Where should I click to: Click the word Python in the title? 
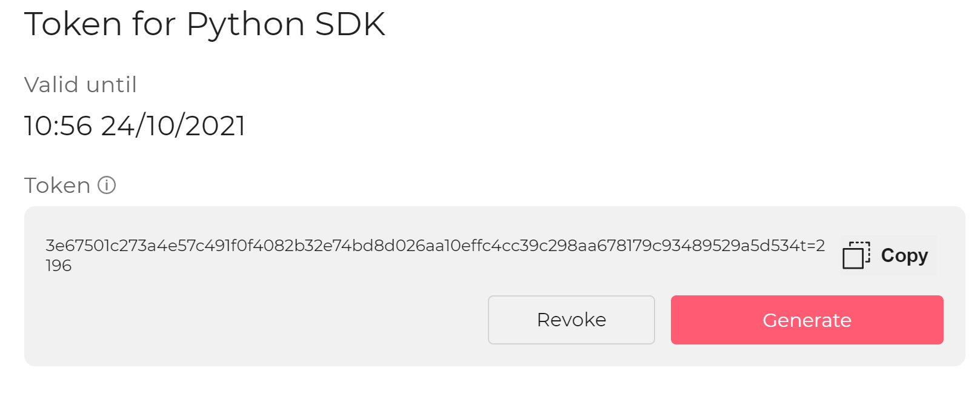(245, 25)
